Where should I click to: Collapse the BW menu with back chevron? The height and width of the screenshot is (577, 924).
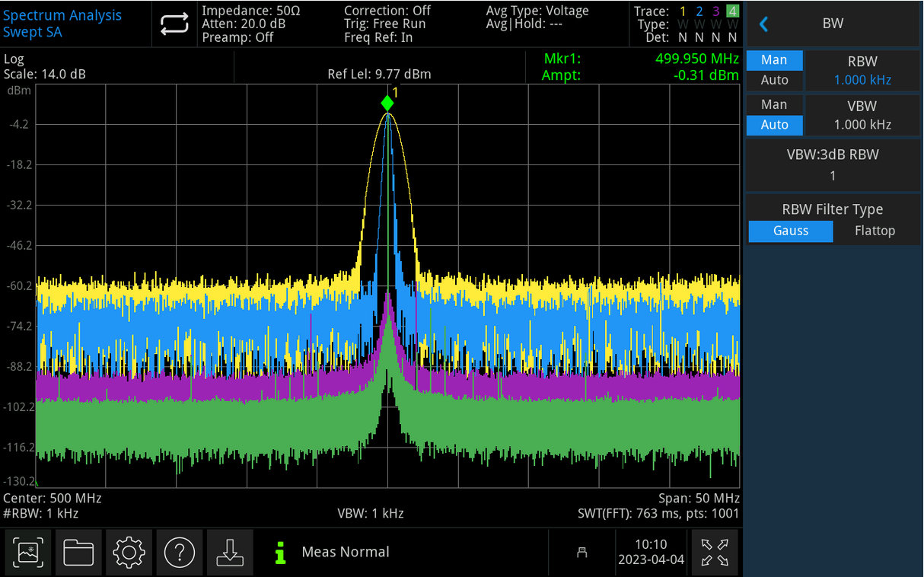pos(763,24)
